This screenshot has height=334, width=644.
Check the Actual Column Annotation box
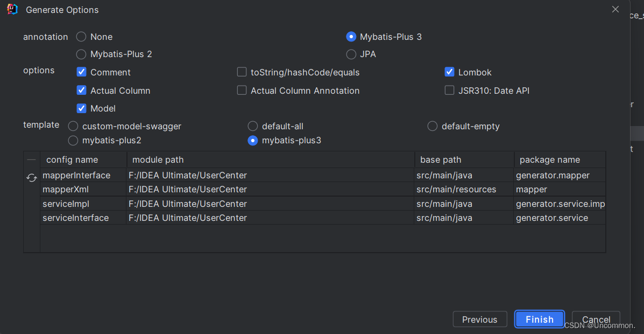click(242, 91)
